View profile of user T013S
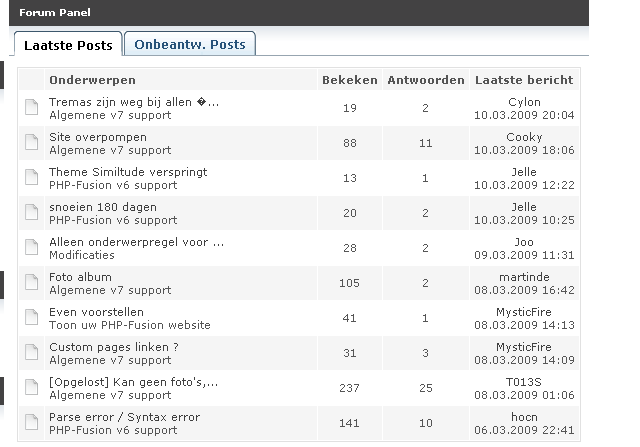Viewport: 640px width, 447px height. [x=524, y=382]
